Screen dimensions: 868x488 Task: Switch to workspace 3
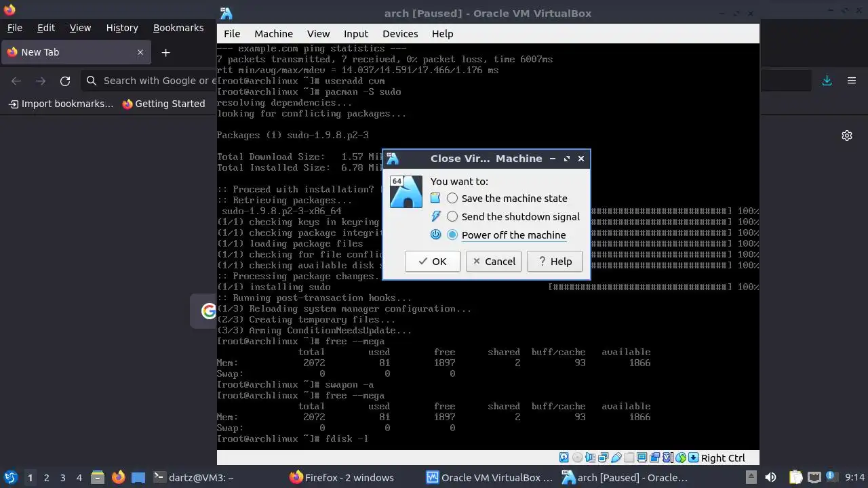62,478
